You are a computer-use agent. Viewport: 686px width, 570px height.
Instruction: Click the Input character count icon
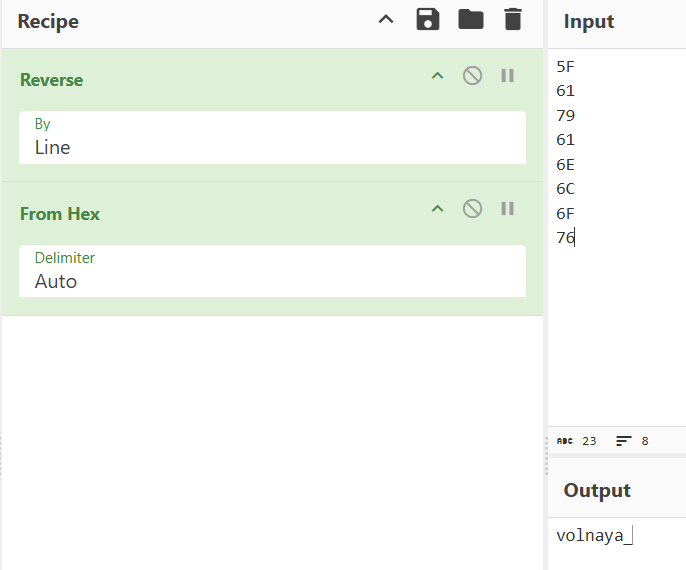pos(565,441)
